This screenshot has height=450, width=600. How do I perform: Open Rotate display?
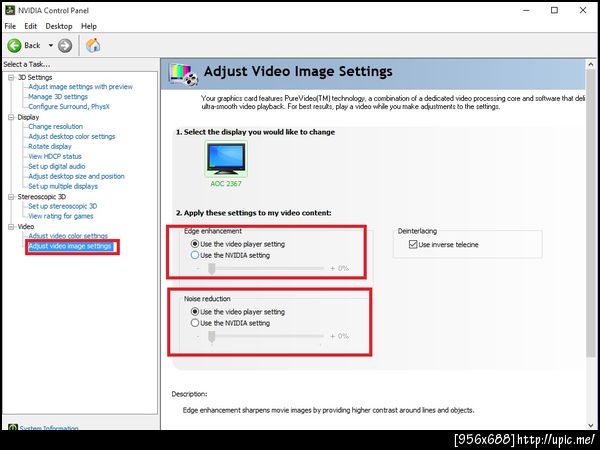coord(50,147)
